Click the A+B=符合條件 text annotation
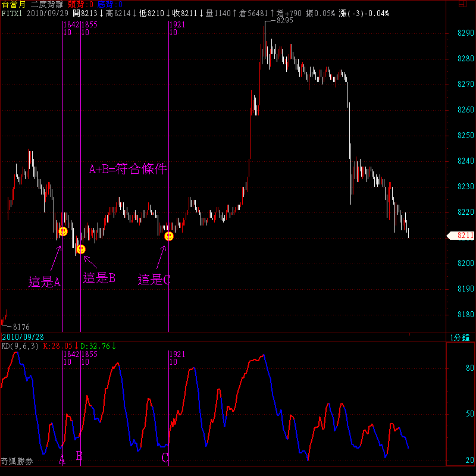The image size is (476, 476). (x=128, y=170)
